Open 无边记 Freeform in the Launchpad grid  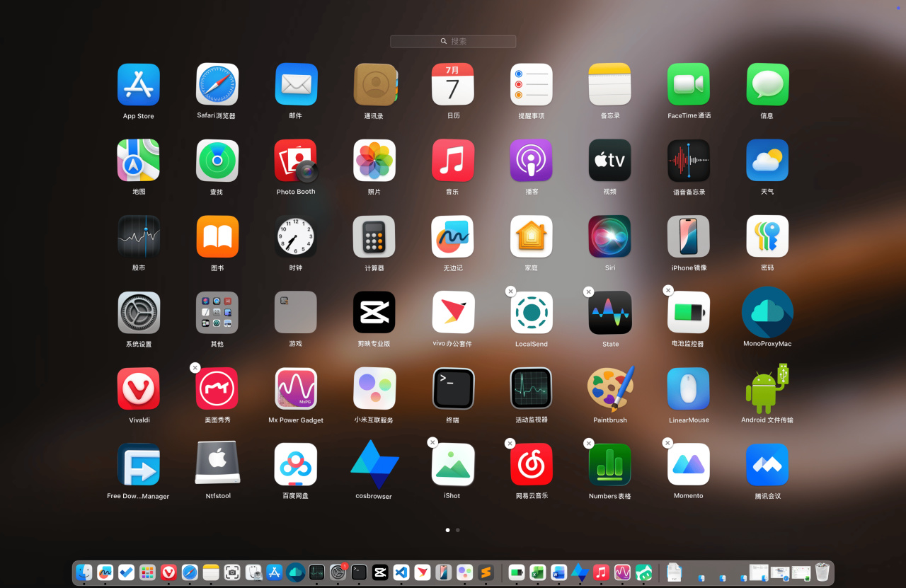(453, 236)
